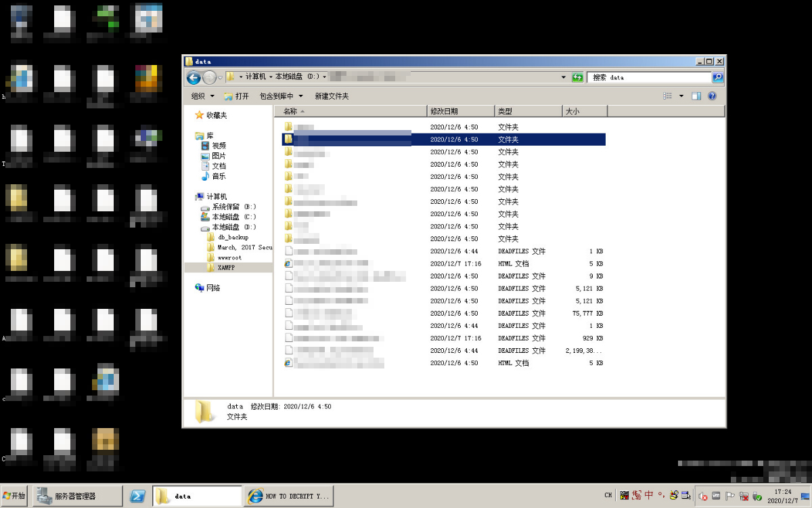Click the 搜索 data search field
The width and height of the screenshot is (812, 508).
point(650,77)
